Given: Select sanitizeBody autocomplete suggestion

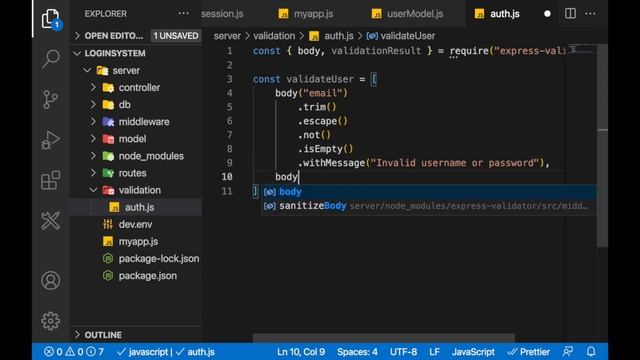Looking at the screenshot, I should [x=429, y=206].
